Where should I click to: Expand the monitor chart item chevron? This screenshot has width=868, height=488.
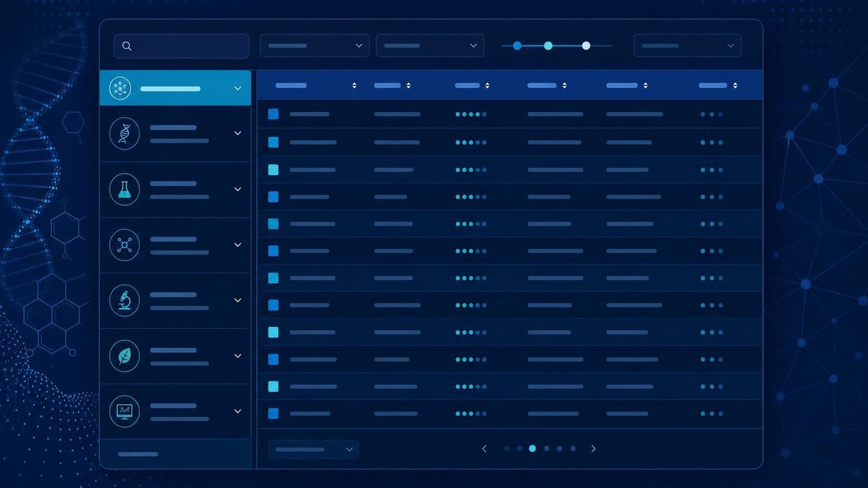(x=238, y=412)
